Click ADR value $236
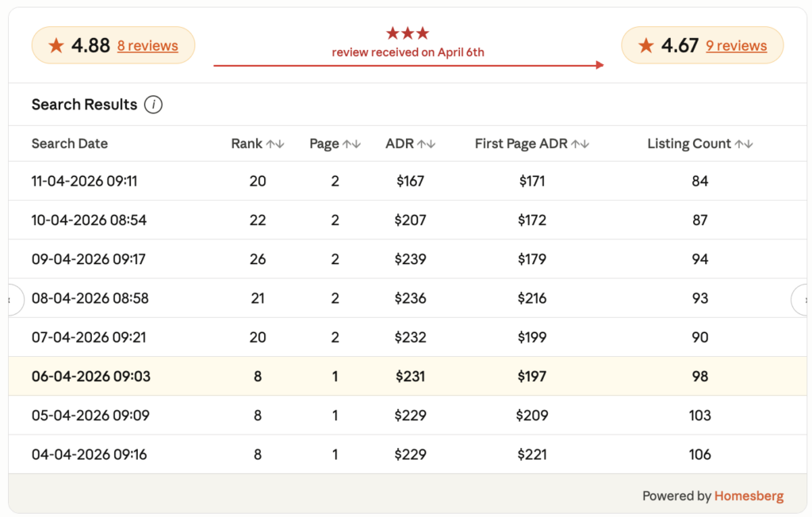 (x=410, y=298)
